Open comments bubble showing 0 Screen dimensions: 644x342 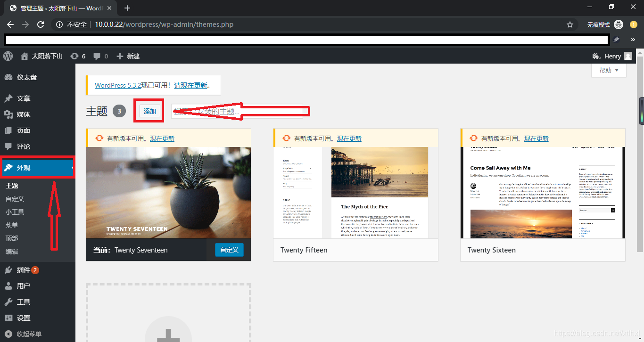tap(101, 56)
